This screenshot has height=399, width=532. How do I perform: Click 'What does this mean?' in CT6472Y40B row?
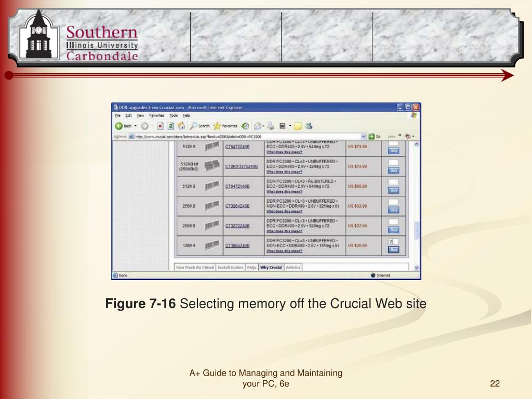(284, 192)
